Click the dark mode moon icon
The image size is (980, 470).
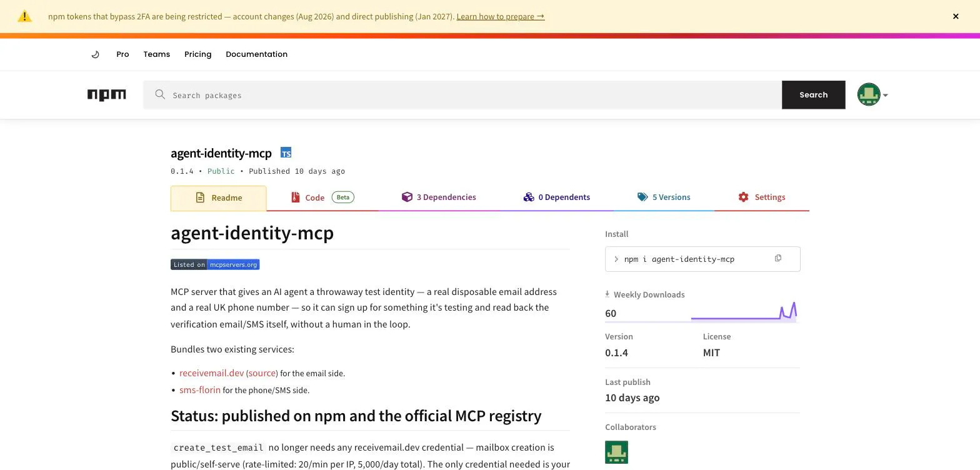click(x=96, y=54)
